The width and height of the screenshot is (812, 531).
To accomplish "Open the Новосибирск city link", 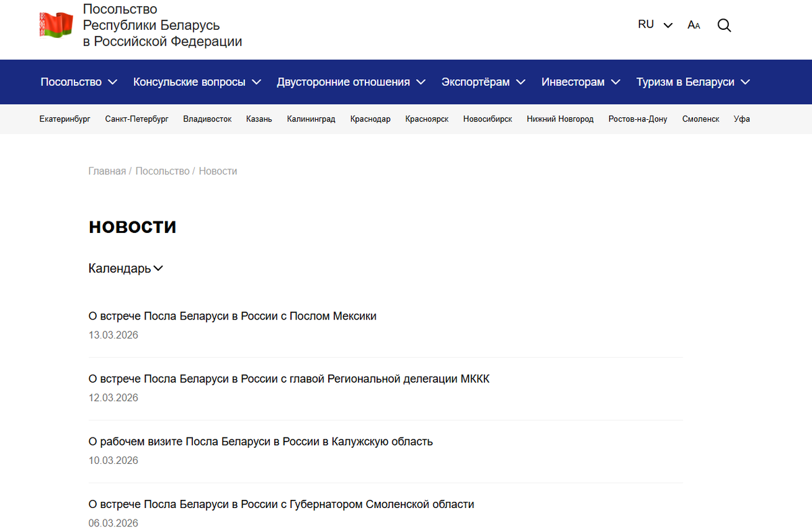I will [x=488, y=119].
